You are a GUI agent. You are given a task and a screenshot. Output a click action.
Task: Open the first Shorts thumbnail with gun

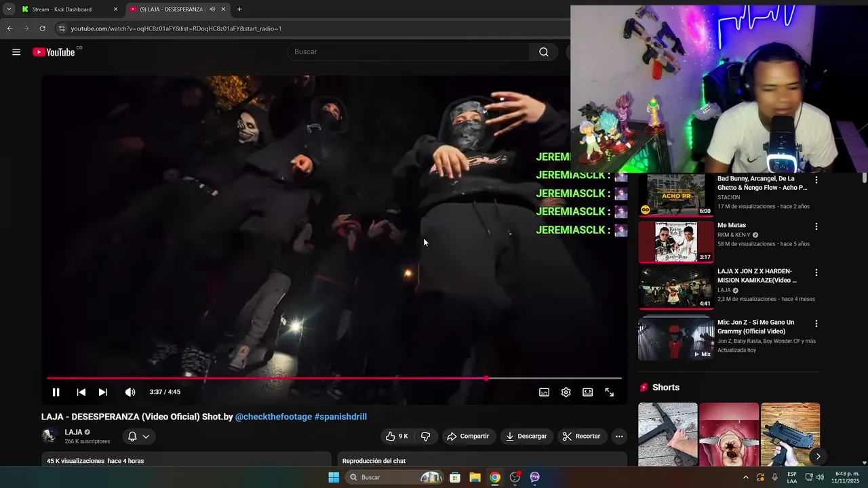point(667,434)
